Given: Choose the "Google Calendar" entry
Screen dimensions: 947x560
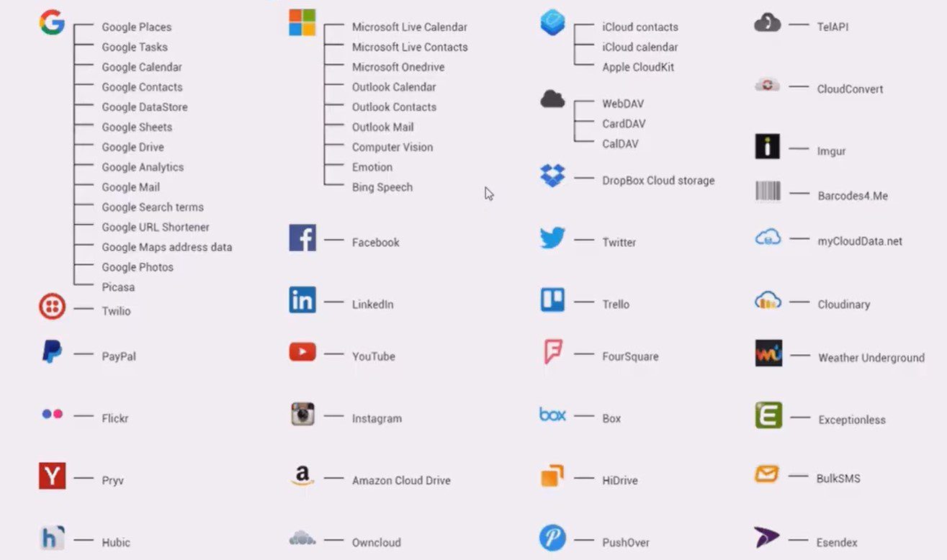Looking at the screenshot, I should point(142,67).
